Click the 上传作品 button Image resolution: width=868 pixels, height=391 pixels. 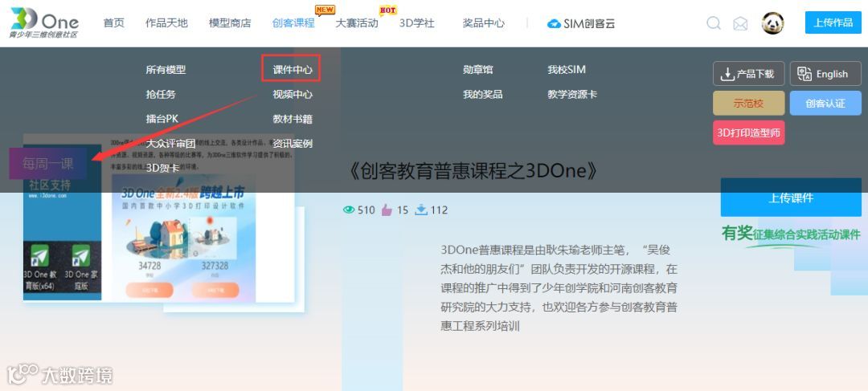[833, 22]
